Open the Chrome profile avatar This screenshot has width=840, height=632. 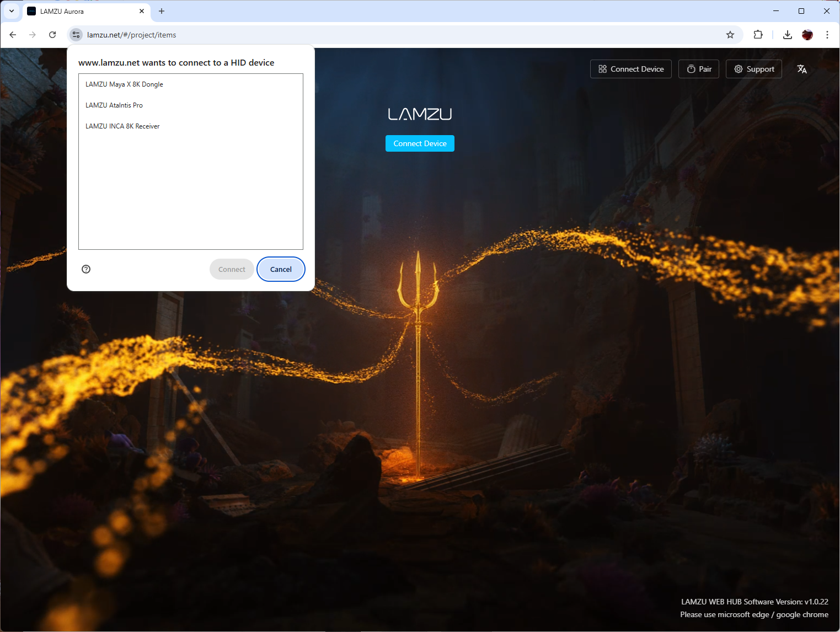click(x=807, y=35)
